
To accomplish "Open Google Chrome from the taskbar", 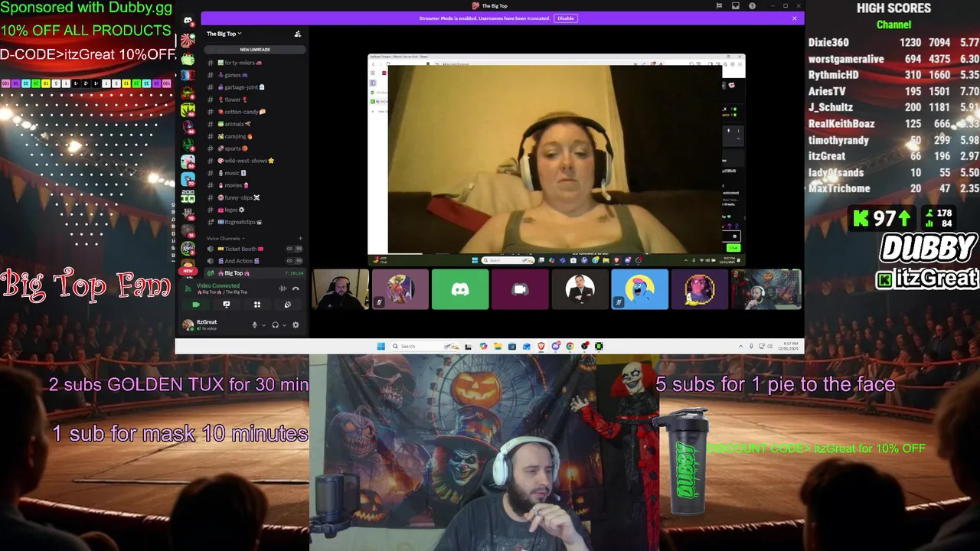I will click(x=570, y=346).
